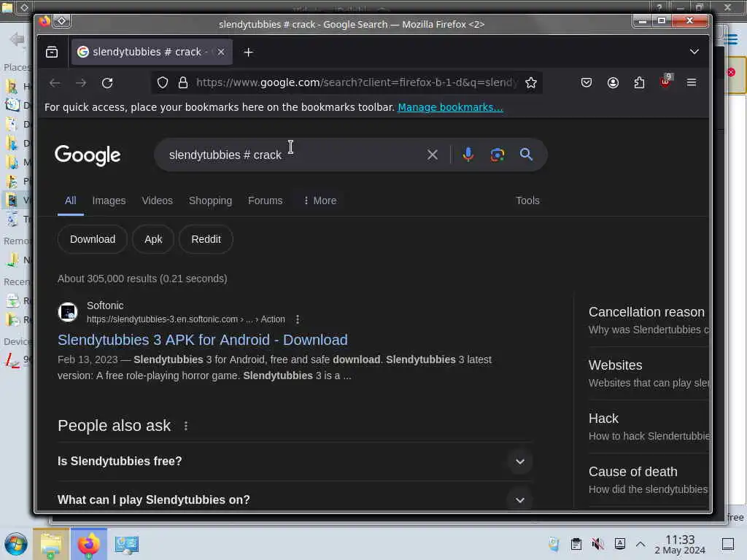Open the clipboard tray icon
Image resolution: width=747 pixels, height=560 pixels.
tap(576, 544)
